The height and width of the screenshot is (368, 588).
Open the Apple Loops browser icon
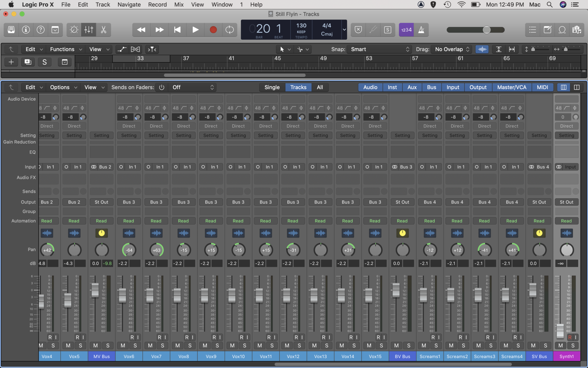(x=562, y=30)
